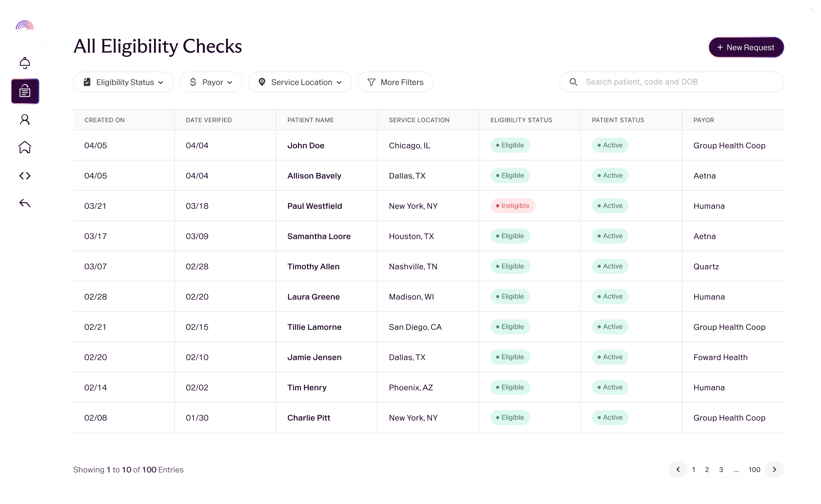Click the Ineligible status badge

coord(513,206)
